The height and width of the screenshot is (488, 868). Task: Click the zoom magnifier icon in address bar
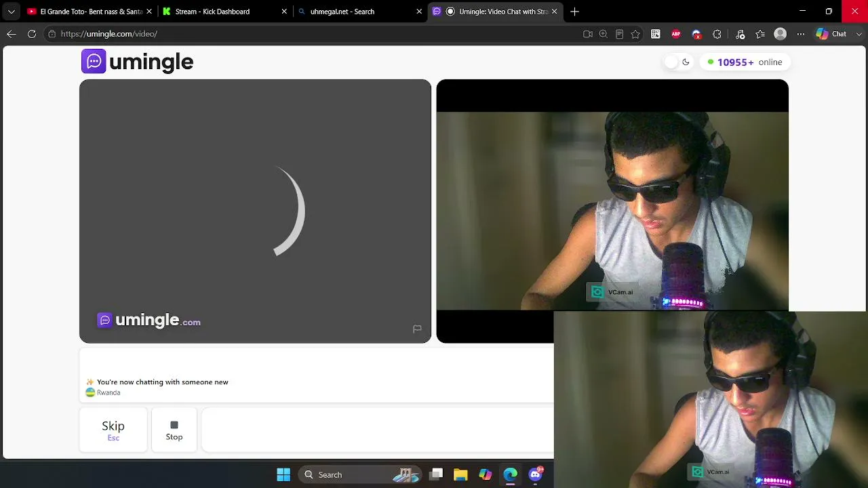(x=604, y=34)
